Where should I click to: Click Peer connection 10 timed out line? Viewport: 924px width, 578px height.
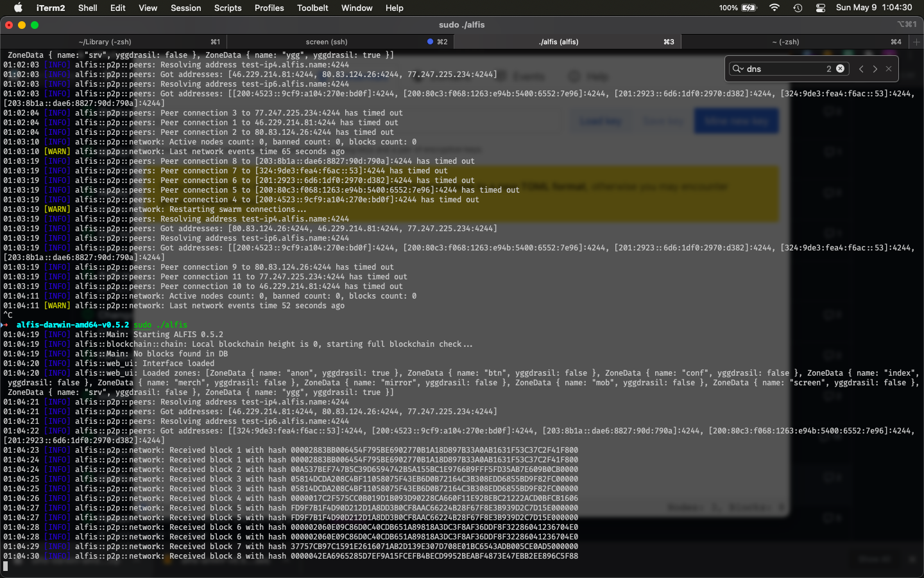[203, 286]
